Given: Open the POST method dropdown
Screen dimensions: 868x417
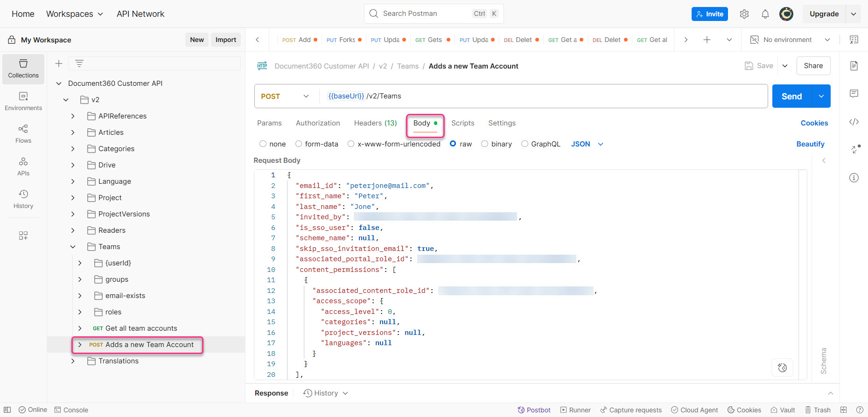Looking at the screenshot, I should coord(285,96).
